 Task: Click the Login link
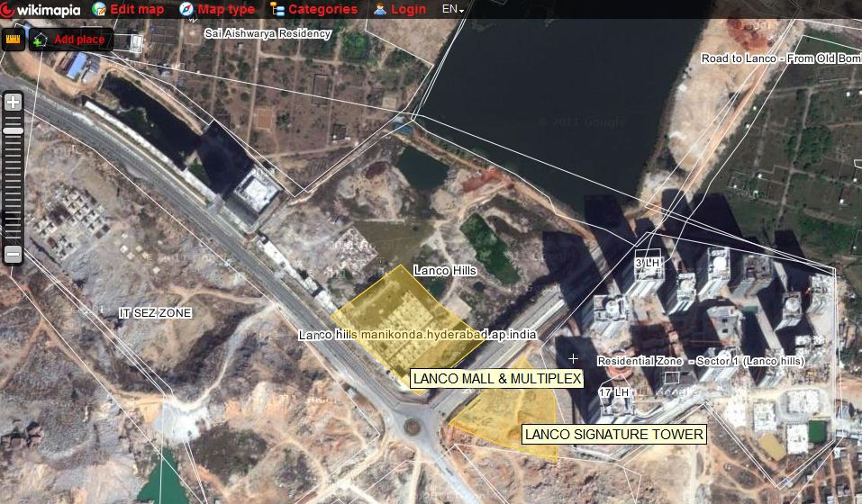click(x=408, y=9)
